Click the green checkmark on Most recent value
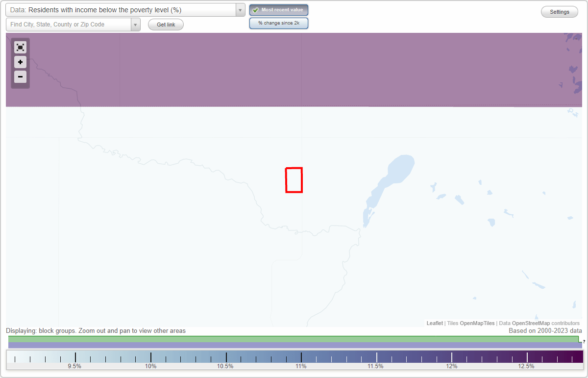The height and width of the screenshot is (378, 588). tap(255, 9)
